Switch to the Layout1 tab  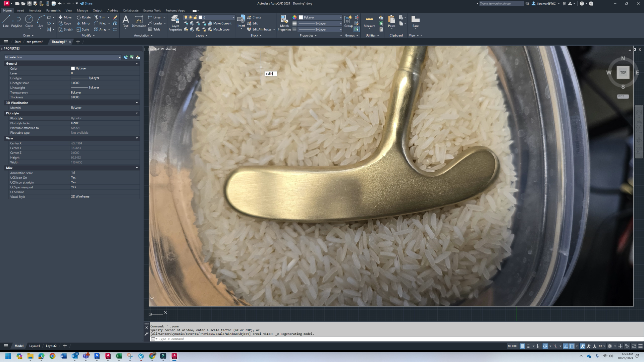pyautogui.click(x=35, y=346)
